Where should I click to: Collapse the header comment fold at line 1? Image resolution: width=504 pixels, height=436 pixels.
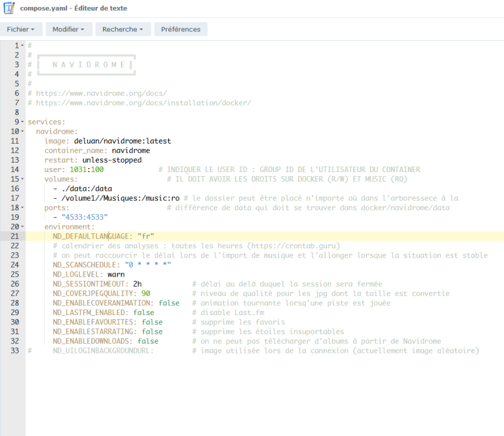(22, 45)
